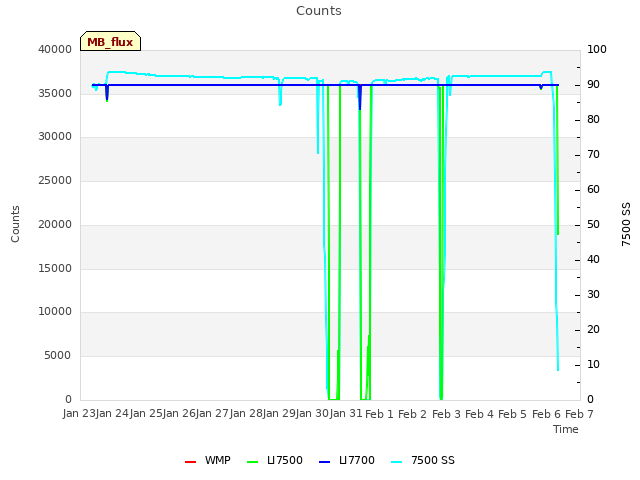The height and width of the screenshot is (480, 640).
Task: Click the blue LI7700 legend swatch
Action: coord(324,462)
